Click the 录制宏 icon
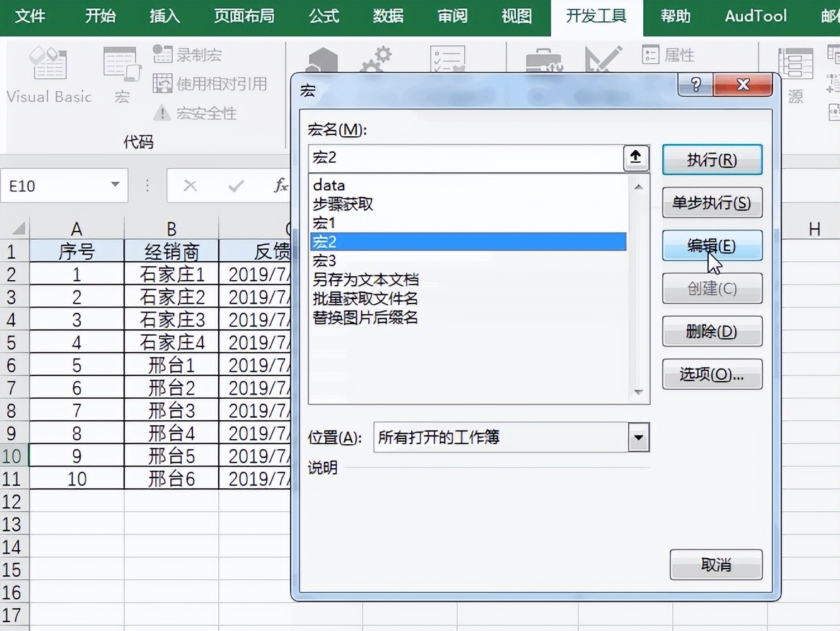This screenshot has height=631, width=840. coord(162,55)
